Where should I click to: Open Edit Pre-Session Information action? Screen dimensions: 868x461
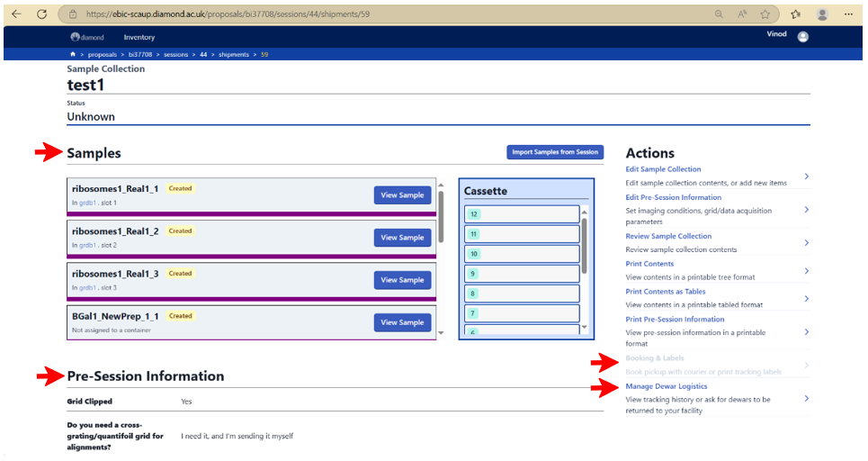tap(673, 197)
